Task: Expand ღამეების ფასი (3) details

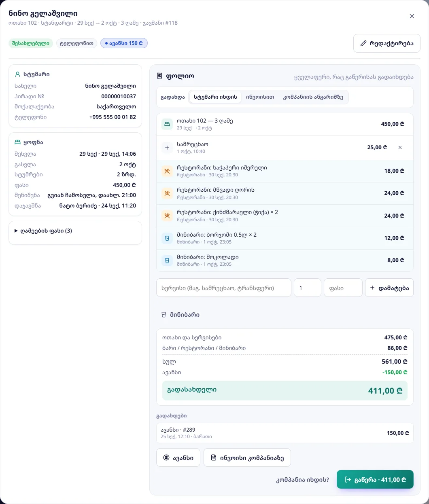Action: 43,231
